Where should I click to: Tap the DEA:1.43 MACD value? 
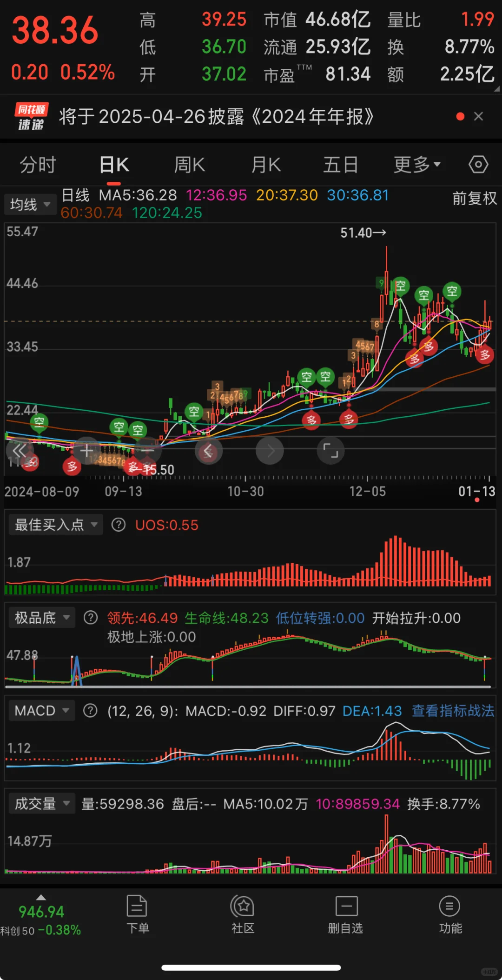[x=372, y=711]
